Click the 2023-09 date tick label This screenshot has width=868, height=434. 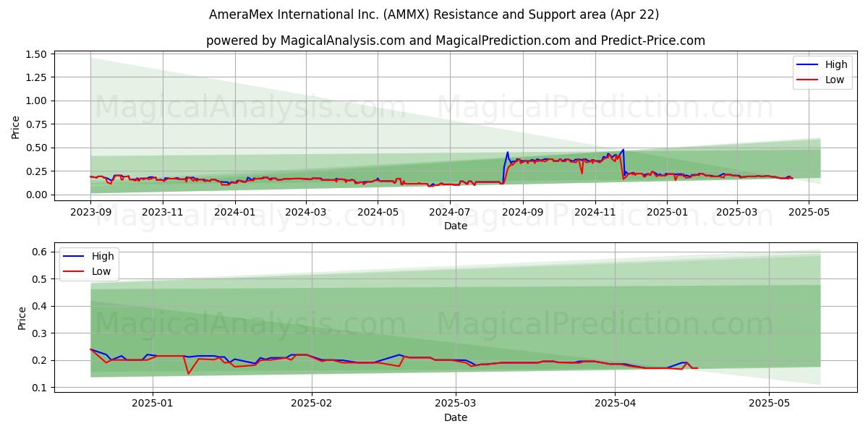point(90,212)
